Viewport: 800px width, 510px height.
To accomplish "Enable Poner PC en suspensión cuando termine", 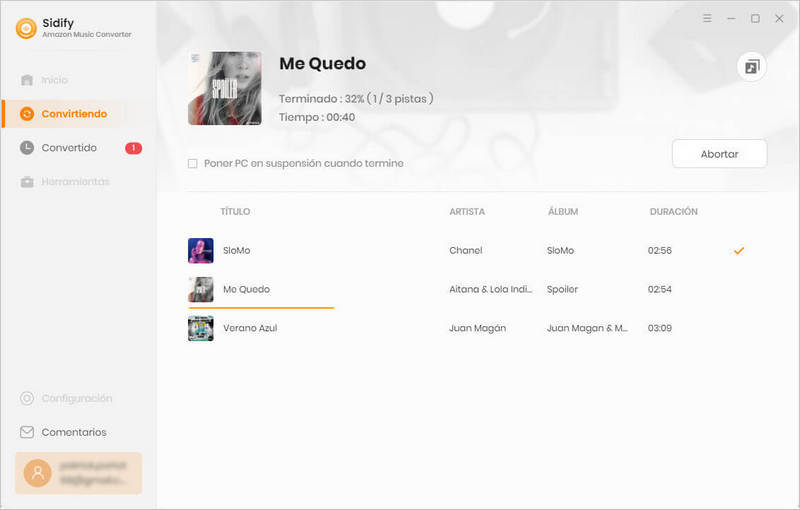I will pos(193,164).
